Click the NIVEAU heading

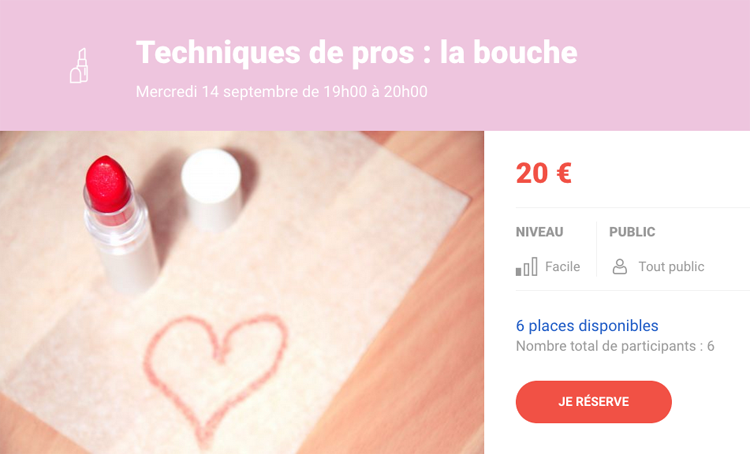(539, 232)
